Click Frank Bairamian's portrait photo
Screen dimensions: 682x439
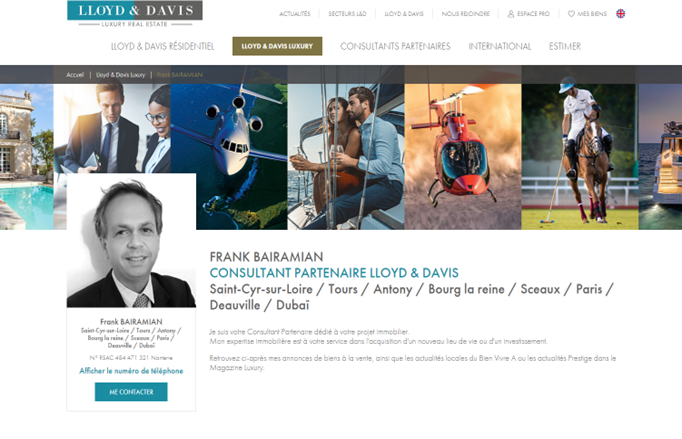coord(131,240)
